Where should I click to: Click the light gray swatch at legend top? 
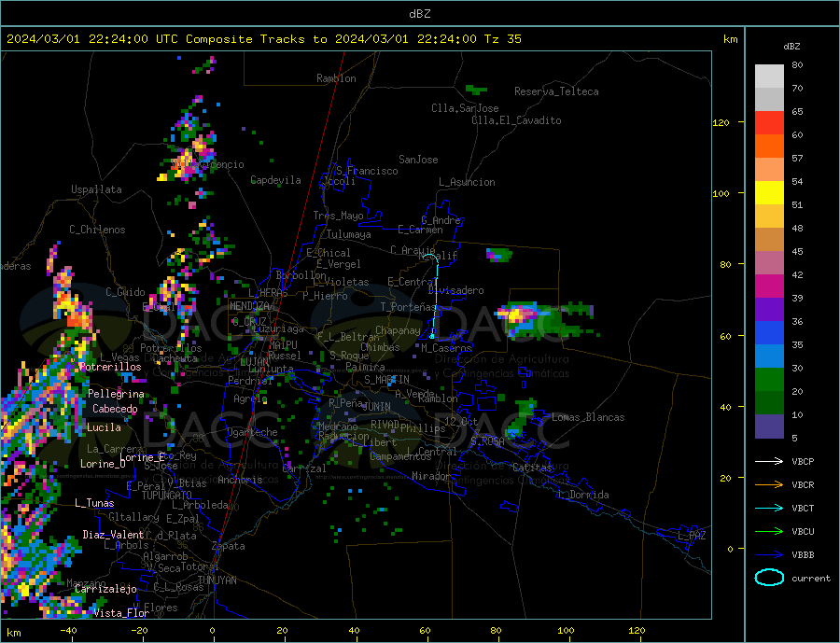click(x=769, y=76)
